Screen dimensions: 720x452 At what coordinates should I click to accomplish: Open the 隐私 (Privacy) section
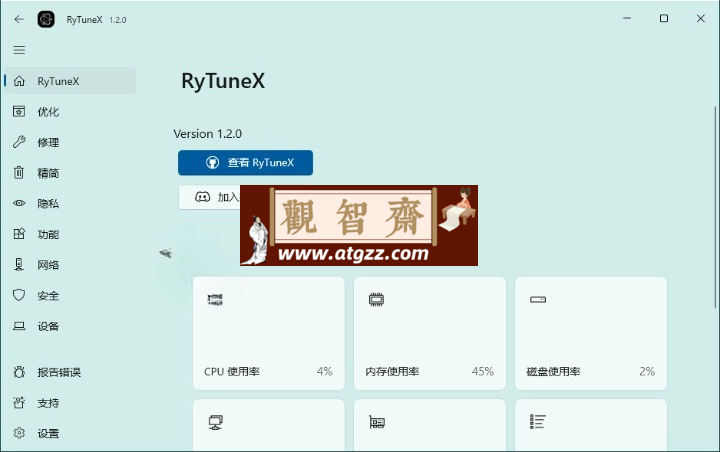click(70, 203)
